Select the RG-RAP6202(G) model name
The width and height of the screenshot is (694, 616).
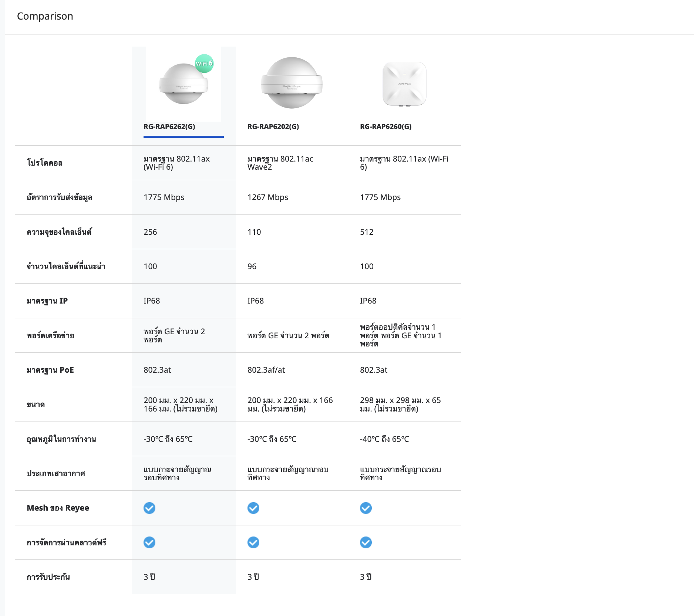(273, 126)
